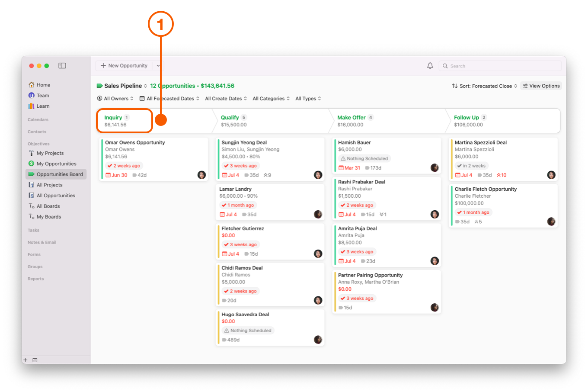The width and height of the screenshot is (588, 392).
Task: Expand New Opportunity dropdown arrow
Action: click(158, 66)
